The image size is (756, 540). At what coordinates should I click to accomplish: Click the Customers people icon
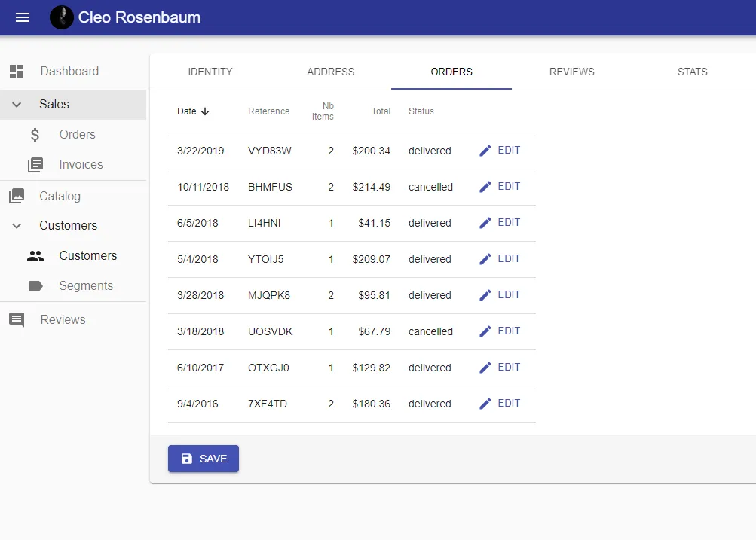35,256
